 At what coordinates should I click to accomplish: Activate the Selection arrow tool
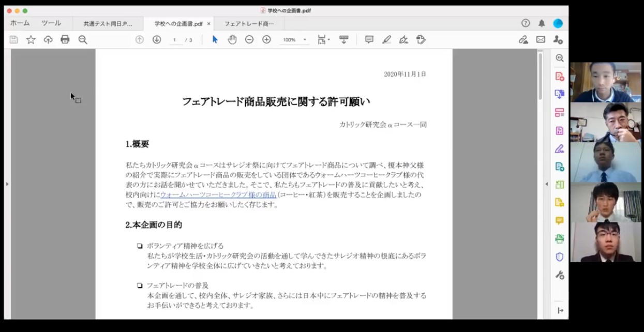[x=215, y=40]
